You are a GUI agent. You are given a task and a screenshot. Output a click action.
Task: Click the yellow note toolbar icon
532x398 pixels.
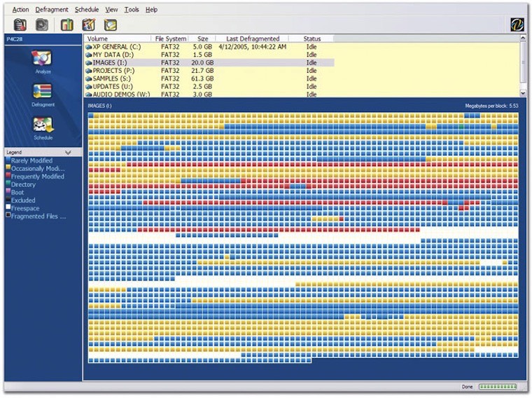[x=111, y=25]
